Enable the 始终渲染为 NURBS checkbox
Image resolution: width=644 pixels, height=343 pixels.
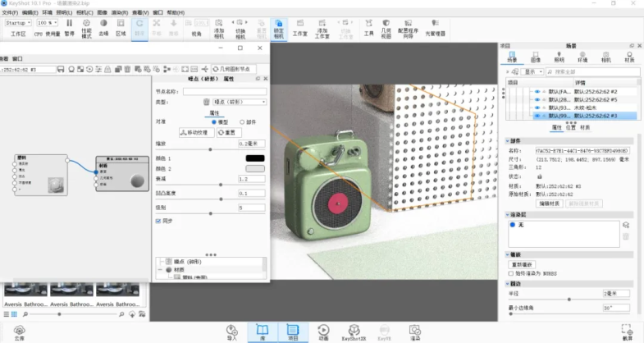(x=513, y=273)
